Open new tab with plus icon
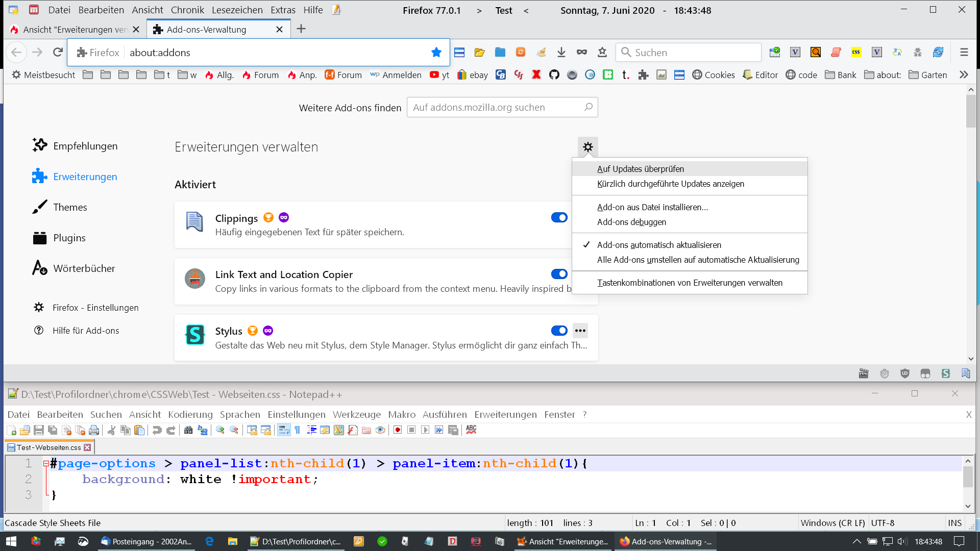This screenshot has height=551, width=980. click(x=301, y=29)
